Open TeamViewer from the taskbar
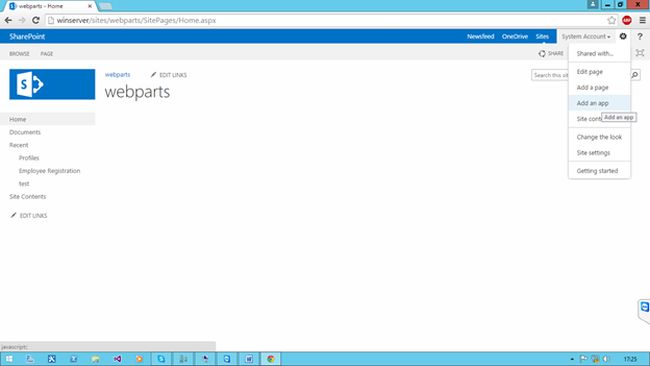650x366 pixels. [x=227, y=359]
